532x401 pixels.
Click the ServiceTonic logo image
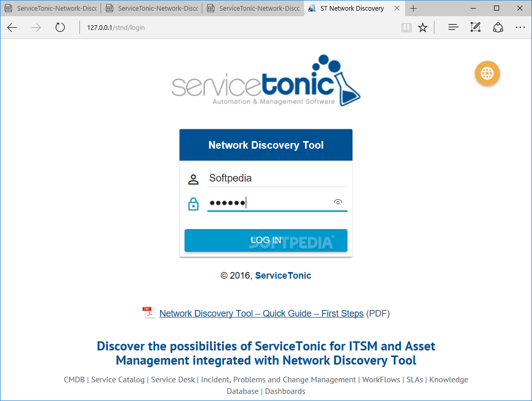(x=266, y=81)
